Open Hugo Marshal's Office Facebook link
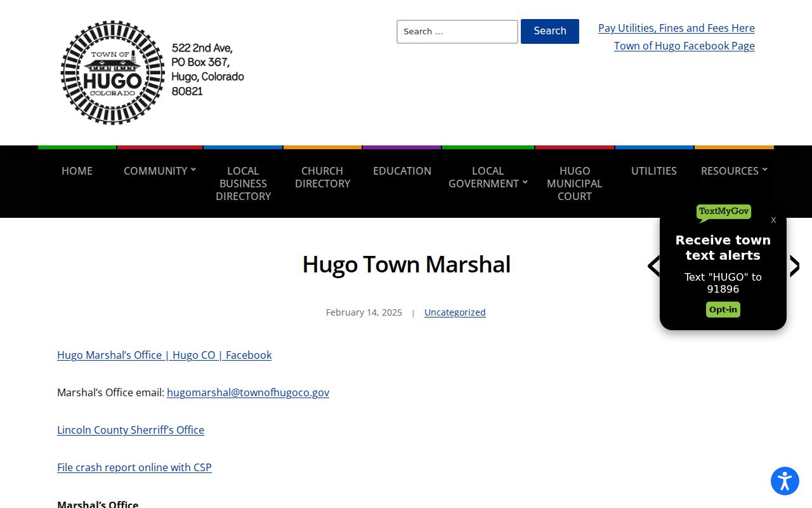The height and width of the screenshot is (508, 812). [164, 355]
